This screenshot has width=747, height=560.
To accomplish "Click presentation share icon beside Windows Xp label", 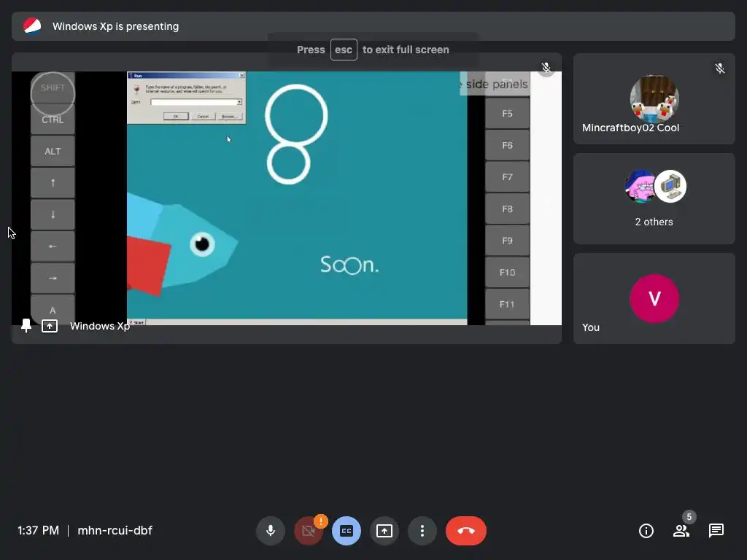I will point(50,326).
